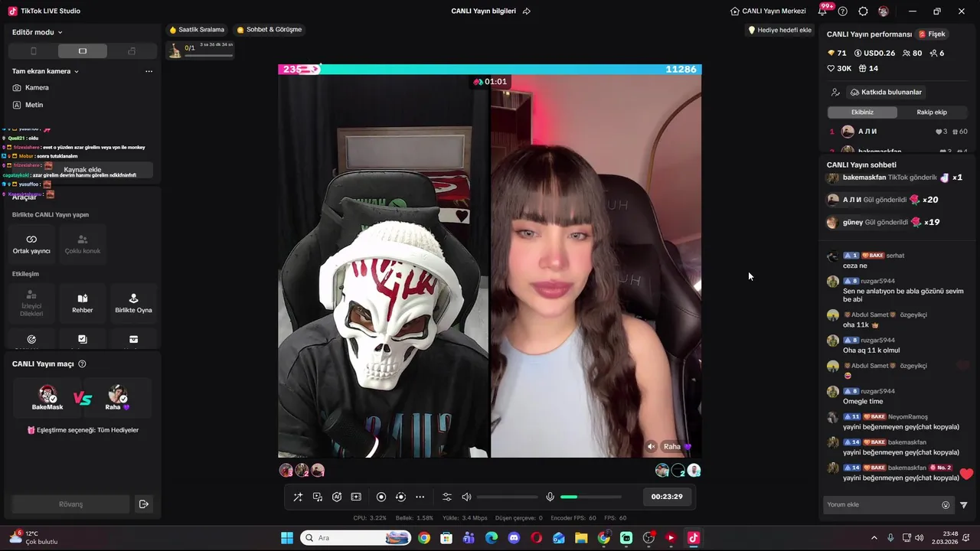The height and width of the screenshot is (551, 980).
Task: Click the taskbar Ara search box
Action: [356, 538]
